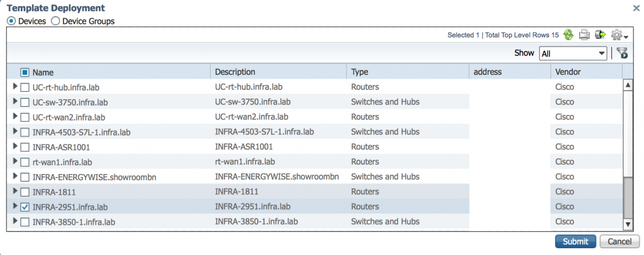The image size is (644, 255).
Task: Expand the UC-sw-3750.infra.lab row
Action: [16, 101]
